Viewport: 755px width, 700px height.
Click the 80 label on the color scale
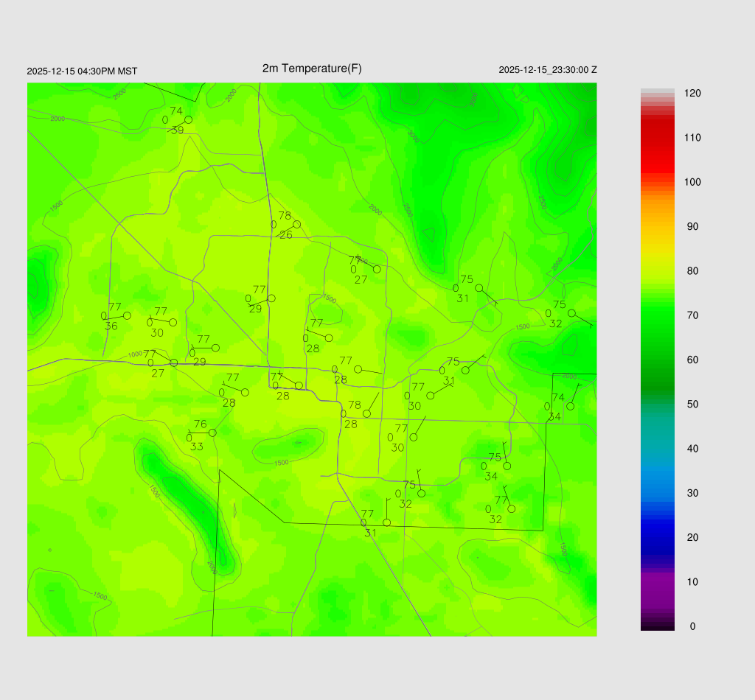pos(692,271)
